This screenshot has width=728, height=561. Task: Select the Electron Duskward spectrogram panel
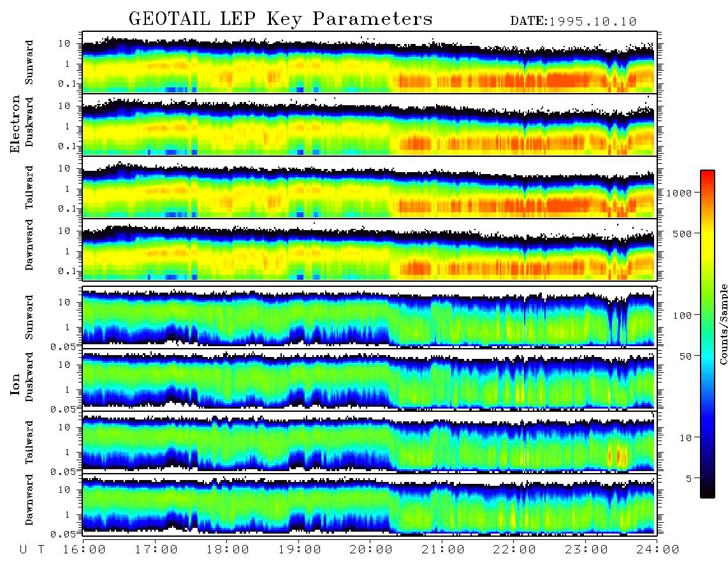point(370,124)
